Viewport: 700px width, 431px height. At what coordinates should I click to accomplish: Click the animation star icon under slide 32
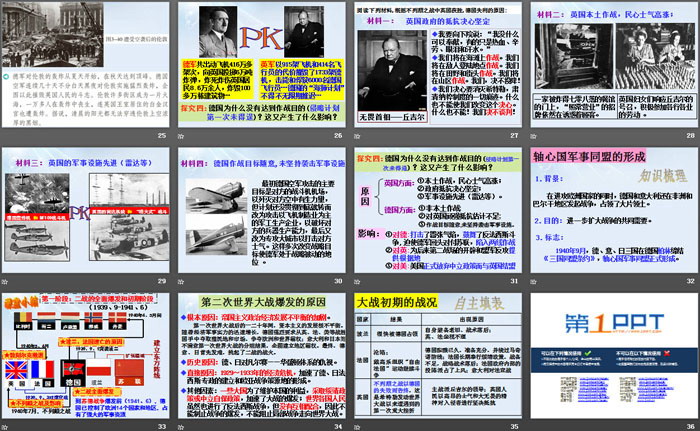(x=533, y=282)
